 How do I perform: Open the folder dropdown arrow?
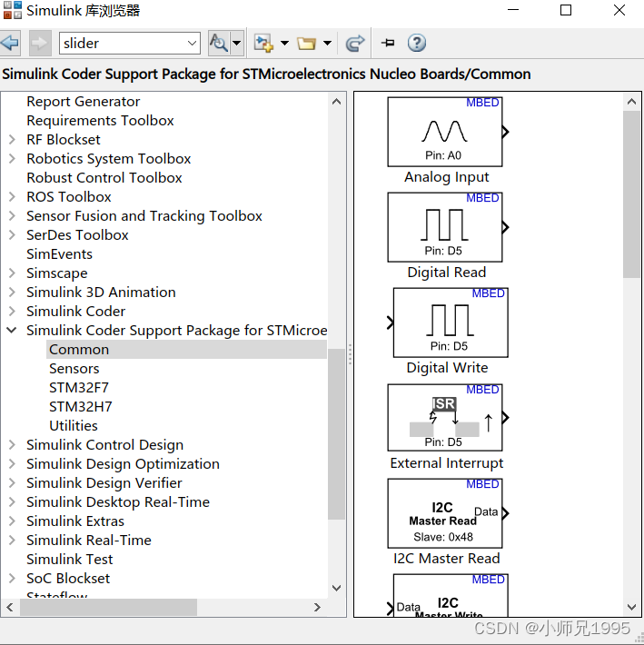[x=327, y=43]
